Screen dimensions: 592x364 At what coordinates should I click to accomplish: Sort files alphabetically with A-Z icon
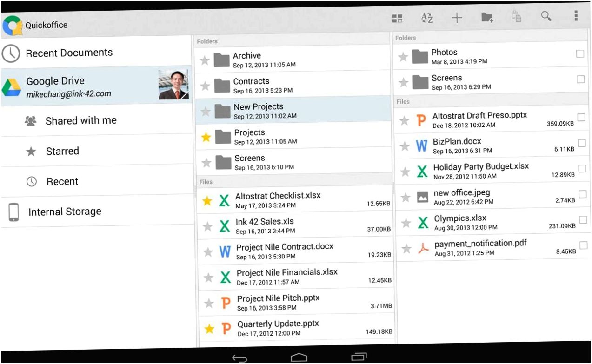click(x=427, y=18)
